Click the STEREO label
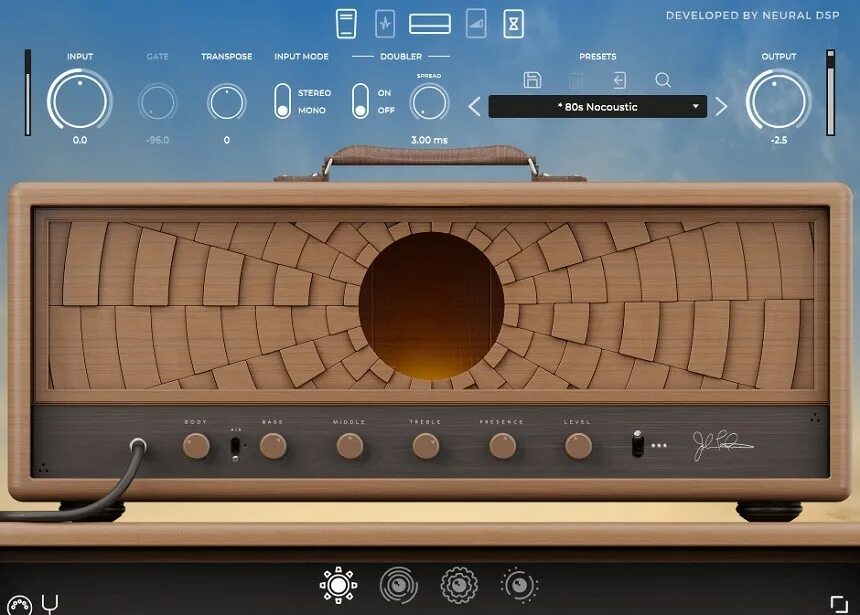 click(314, 93)
